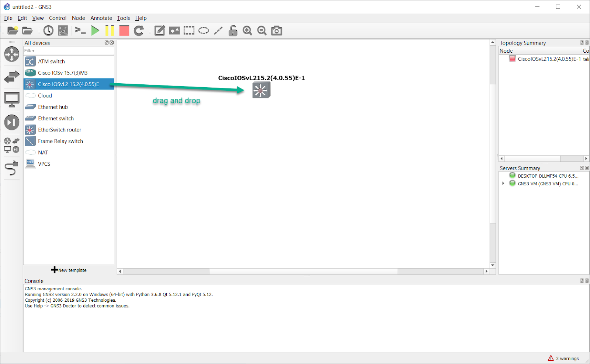This screenshot has width=590, height=364.
Task: Click the canvas vertical scrollbar down arrow
Action: click(x=493, y=265)
